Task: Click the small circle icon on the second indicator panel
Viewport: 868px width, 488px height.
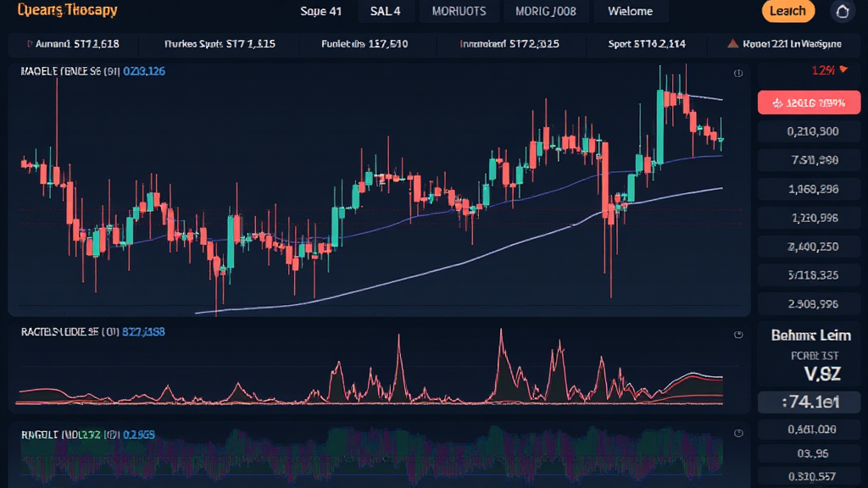Action: click(x=738, y=335)
